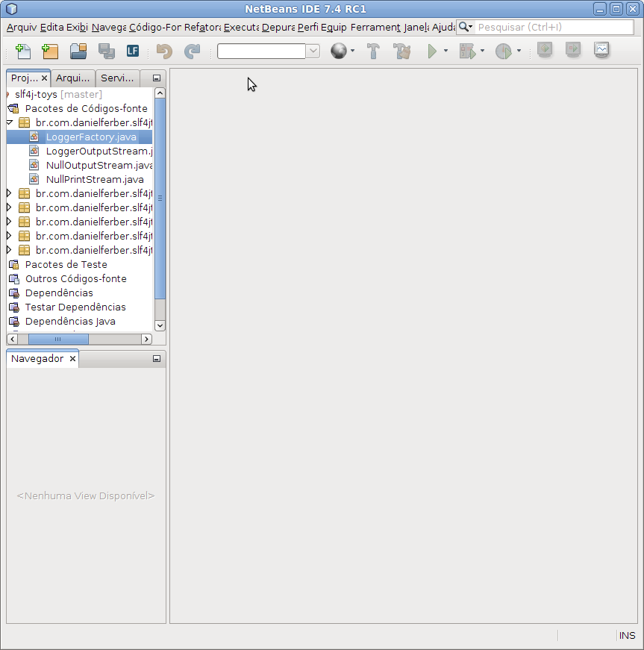Screen dimensions: 644x650
Task: Expand the last br.com.danielferber package
Action: click(9, 250)
